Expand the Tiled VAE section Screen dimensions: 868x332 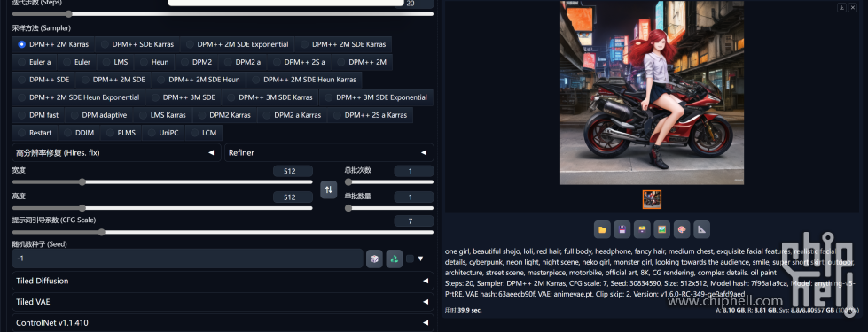coord(223,302)
